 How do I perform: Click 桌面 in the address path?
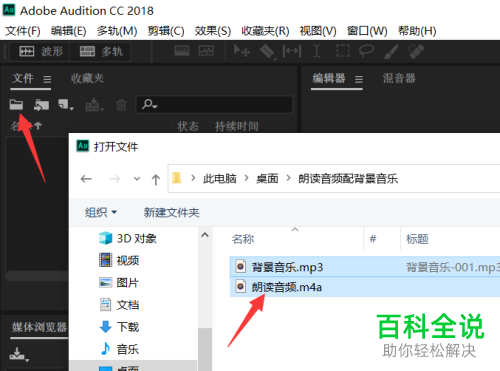267,179
